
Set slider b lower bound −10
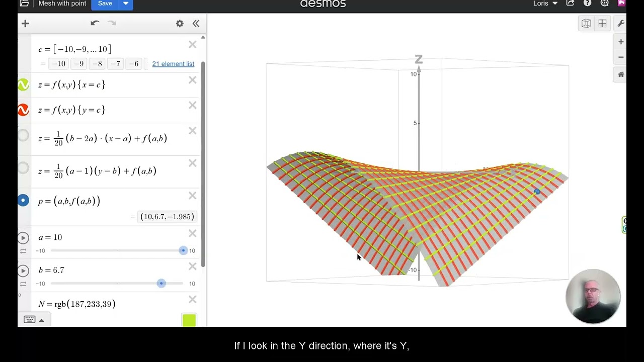coord(40,284)
